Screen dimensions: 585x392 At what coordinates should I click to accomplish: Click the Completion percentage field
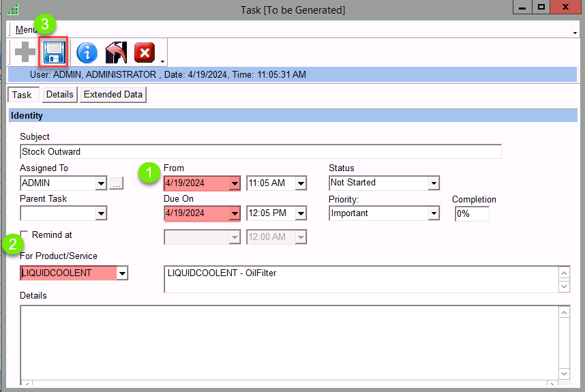[x=472, y=214]
